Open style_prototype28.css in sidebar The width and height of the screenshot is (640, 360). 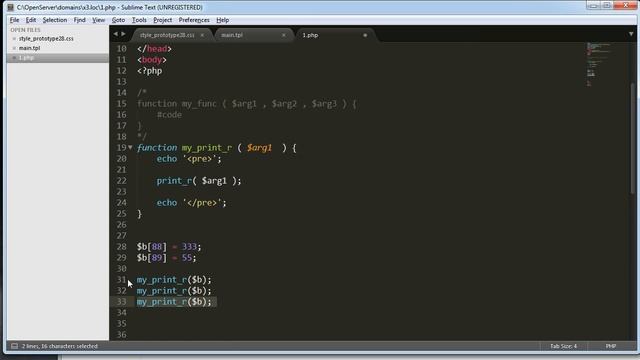[46, 38]
